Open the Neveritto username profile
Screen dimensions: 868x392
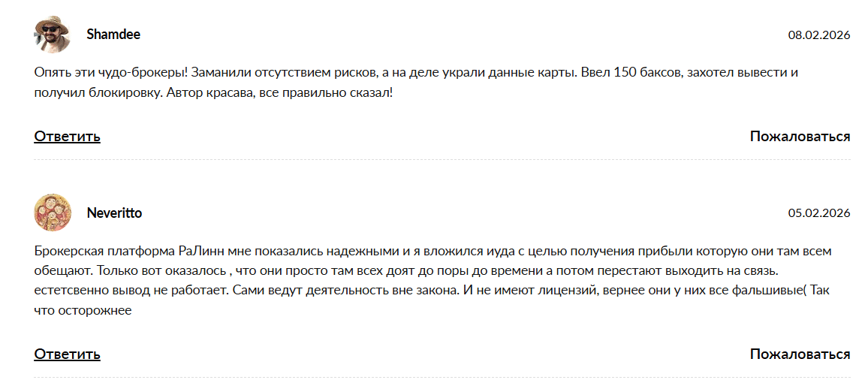(114, 213)
